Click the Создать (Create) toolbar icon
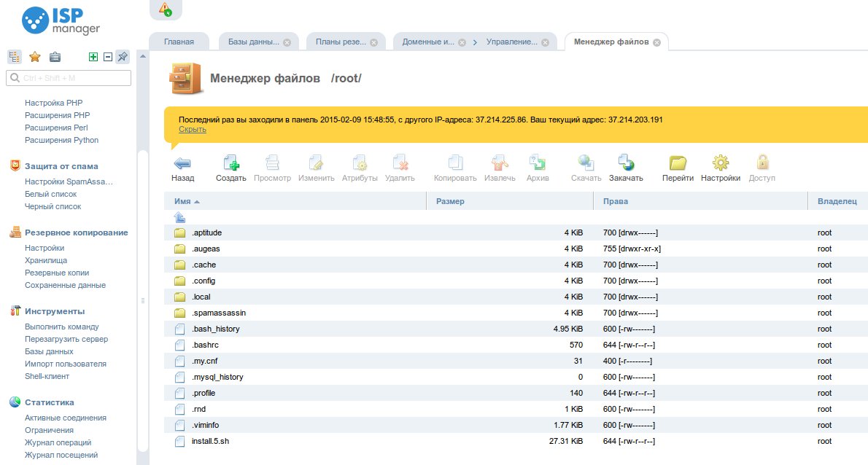Image resolution: width=868 pixels, height=465 pixels. (x=230, y=163)
